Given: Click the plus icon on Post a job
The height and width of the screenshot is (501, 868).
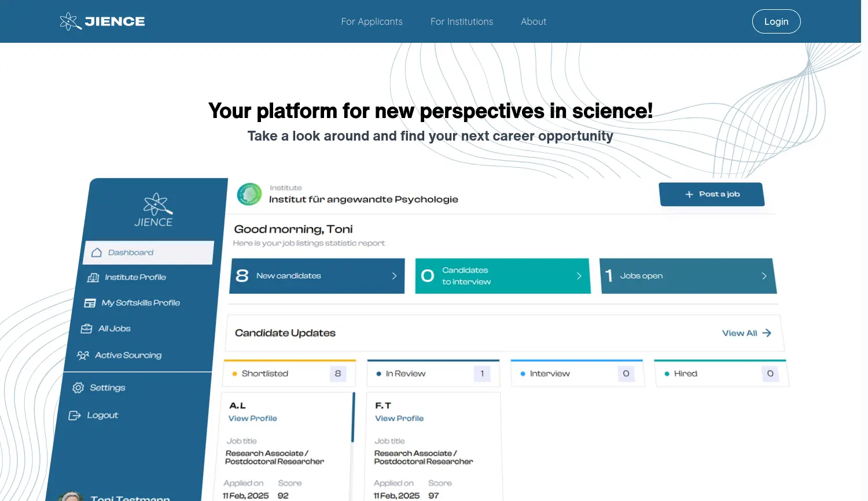Looking at the screenshot, I should point(689,195).
